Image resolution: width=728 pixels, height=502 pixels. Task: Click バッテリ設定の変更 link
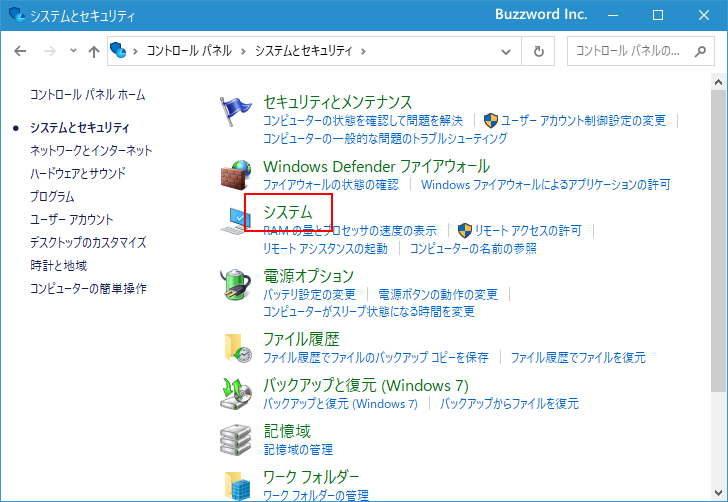pyautogui.click(x=310, y=294)
